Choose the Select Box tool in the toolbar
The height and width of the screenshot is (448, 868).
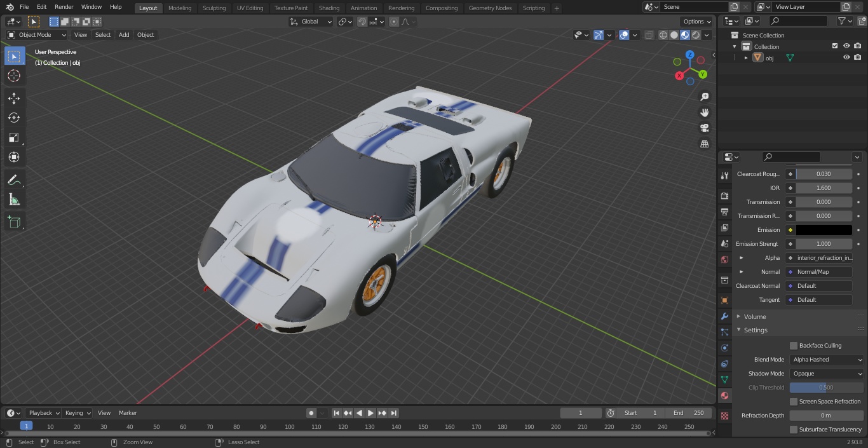coord(14,56)
